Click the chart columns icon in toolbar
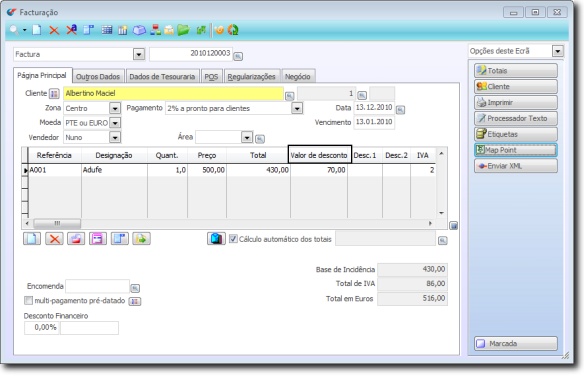Screen dimensions: 584x376 point(123,30)
